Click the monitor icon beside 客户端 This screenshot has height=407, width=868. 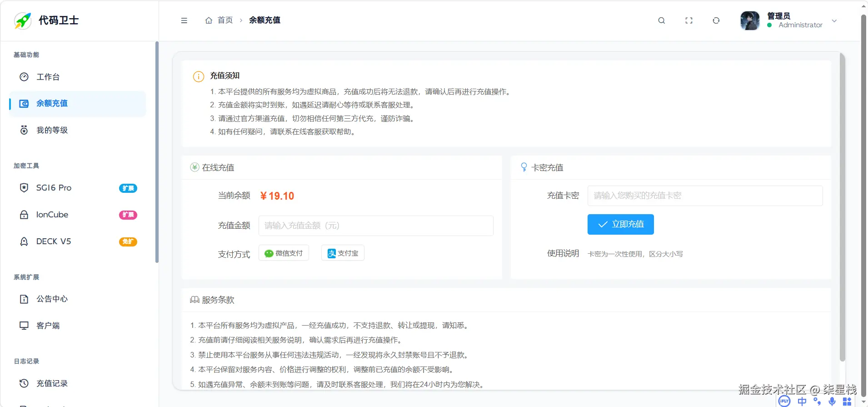pyautogui.click(x=24, y=326)
